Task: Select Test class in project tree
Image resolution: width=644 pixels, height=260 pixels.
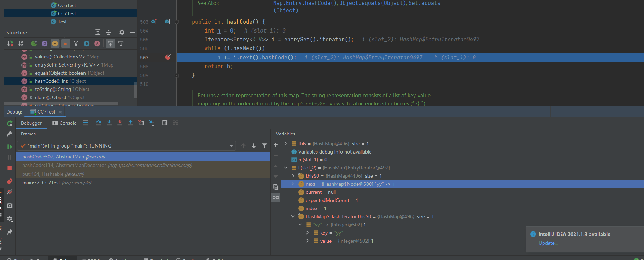Action: pyautogui.click(x=62, y=22)
